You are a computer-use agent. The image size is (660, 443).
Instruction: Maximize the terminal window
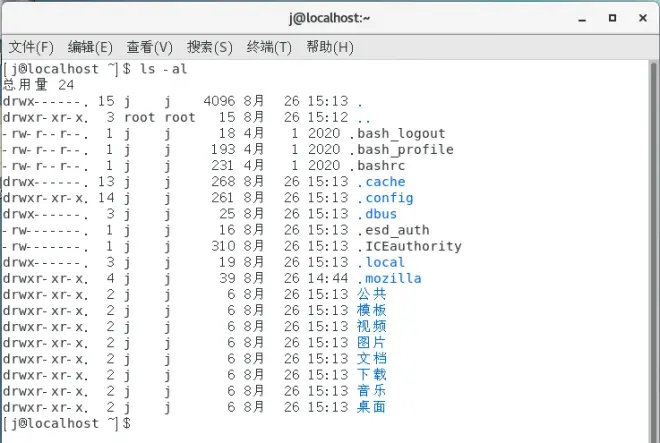(x=612, y=18)
